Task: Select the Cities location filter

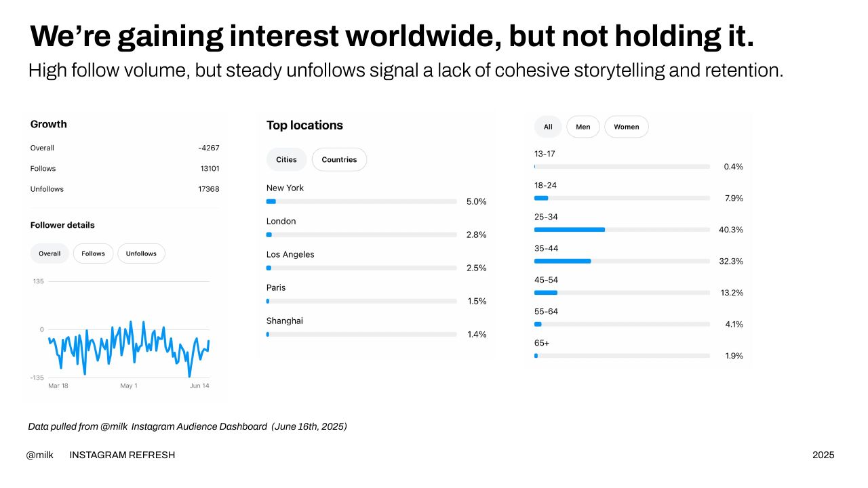Action: [286, 159]
